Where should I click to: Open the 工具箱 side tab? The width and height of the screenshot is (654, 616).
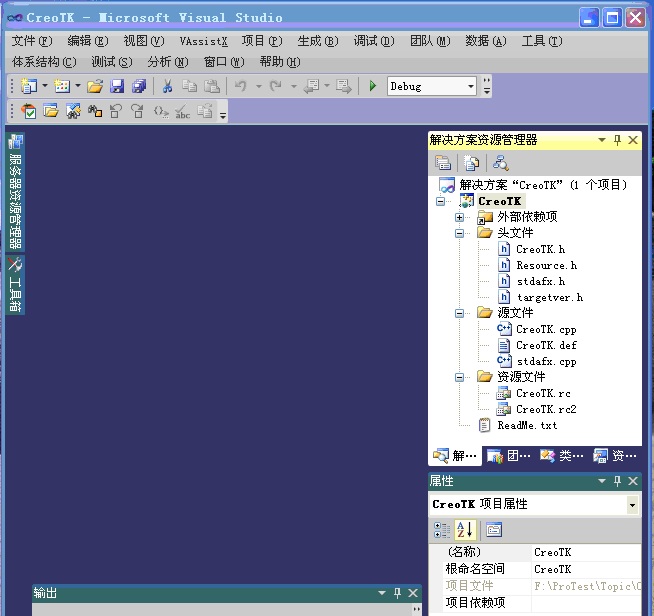click(x=15, y=285)
